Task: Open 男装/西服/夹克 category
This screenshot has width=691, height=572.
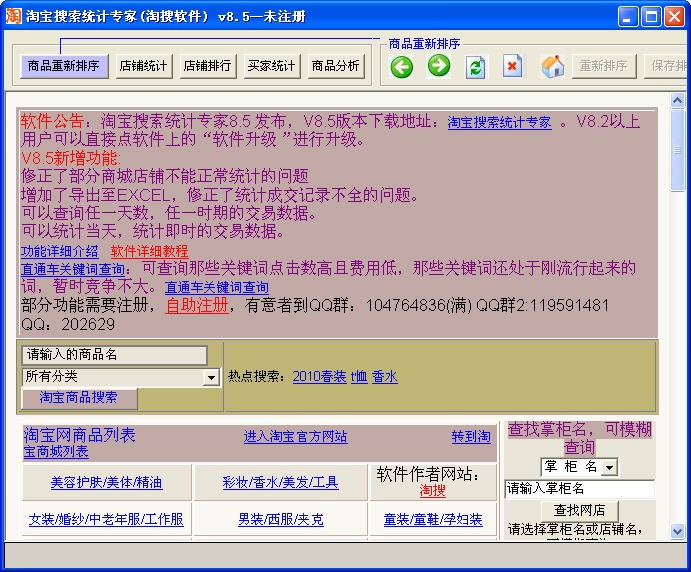Action: [281, 519]
